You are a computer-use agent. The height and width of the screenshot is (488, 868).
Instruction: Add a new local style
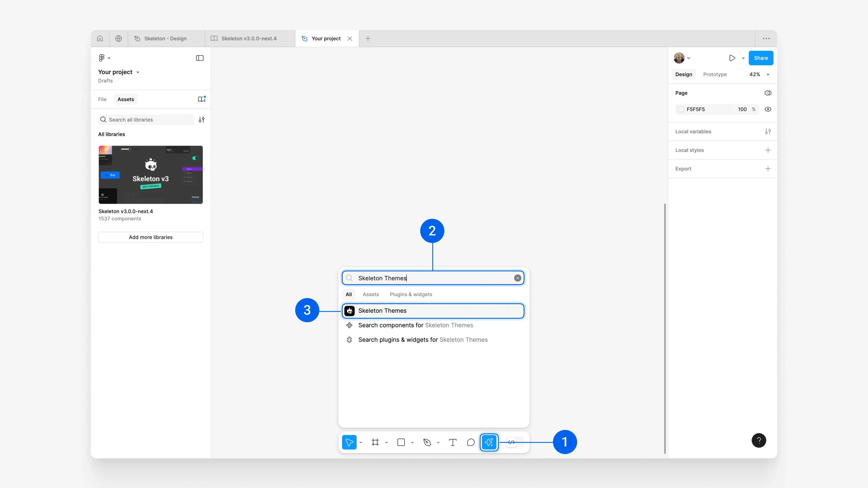(768, 150)
